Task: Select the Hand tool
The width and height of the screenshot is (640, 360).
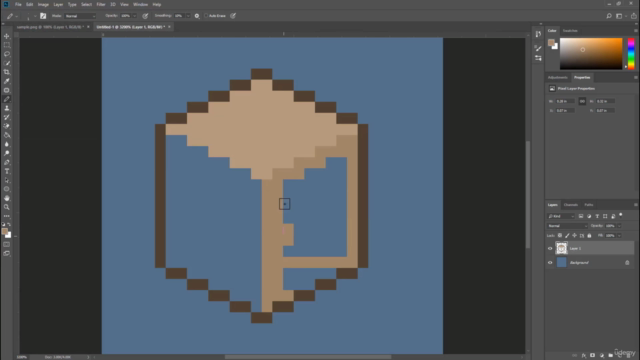Action: click(7, 198)
